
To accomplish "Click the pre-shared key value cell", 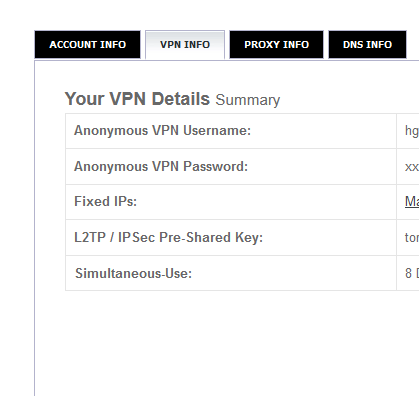I will click(408, 238).
